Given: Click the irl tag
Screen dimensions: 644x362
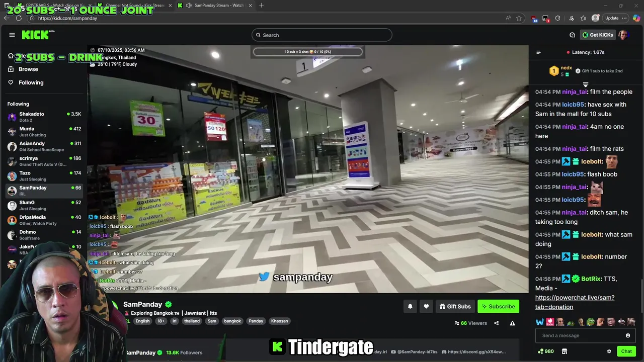Looking at the screenshot, I should (x=175, y=321).
